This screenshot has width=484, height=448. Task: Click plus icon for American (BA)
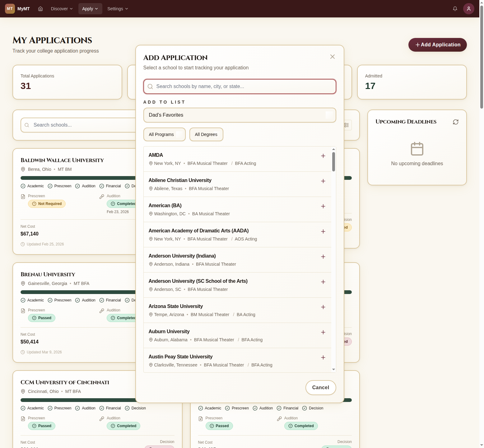pyautogui.click(x=323, y=206)
